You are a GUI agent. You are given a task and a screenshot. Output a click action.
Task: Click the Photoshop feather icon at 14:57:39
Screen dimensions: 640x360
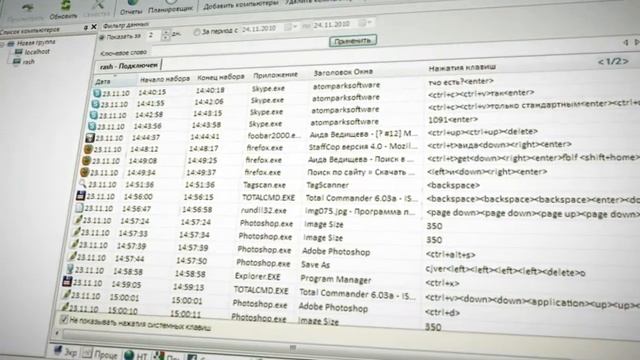coord(74,244)
